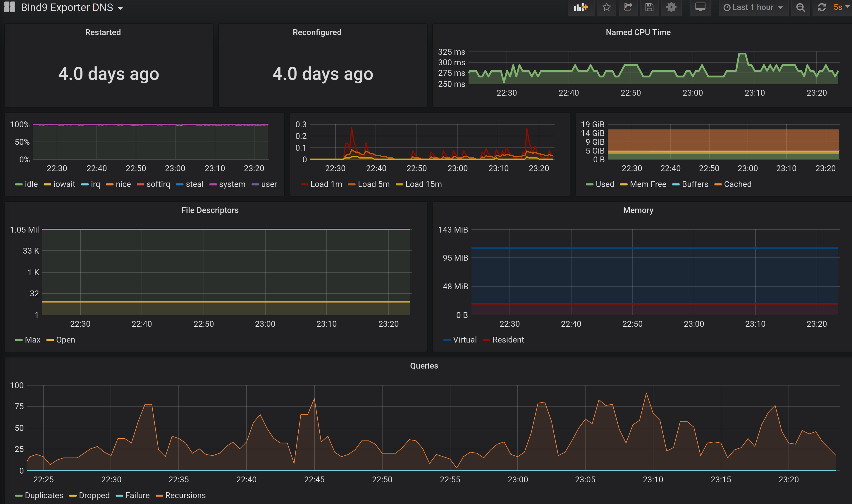Toggle Load 1m series in legend

[x=326, y=184]
